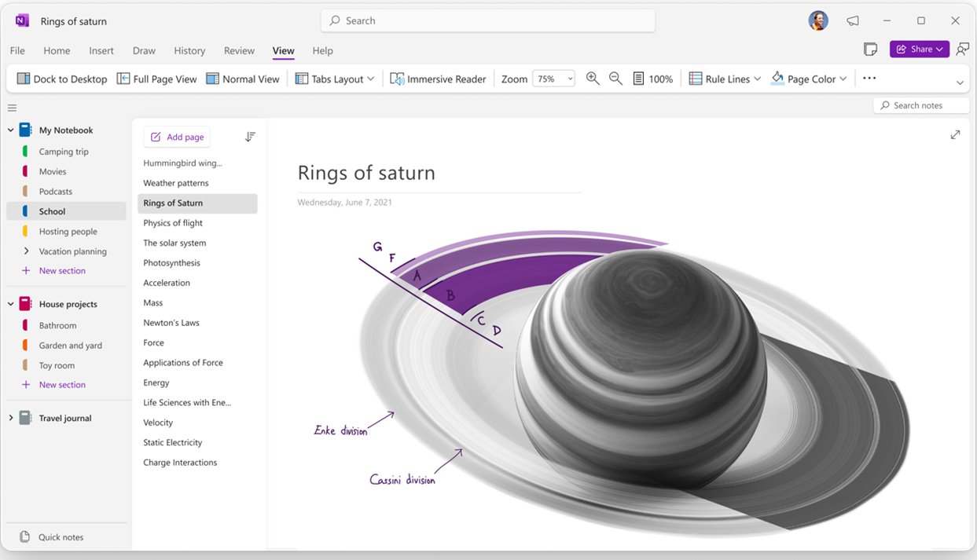Click the Add page button
Image resolution: width=977 pixels, height=560 pixels.
[177, 136]
